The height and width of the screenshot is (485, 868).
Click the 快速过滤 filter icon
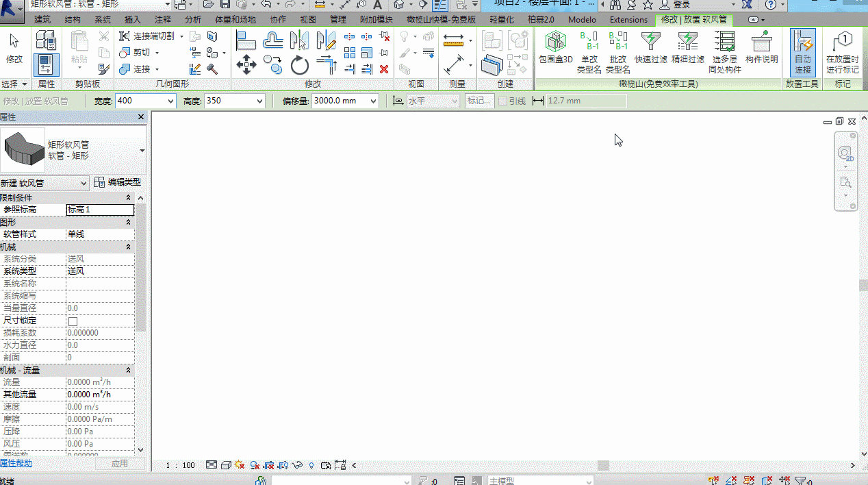tap(650, 47)
